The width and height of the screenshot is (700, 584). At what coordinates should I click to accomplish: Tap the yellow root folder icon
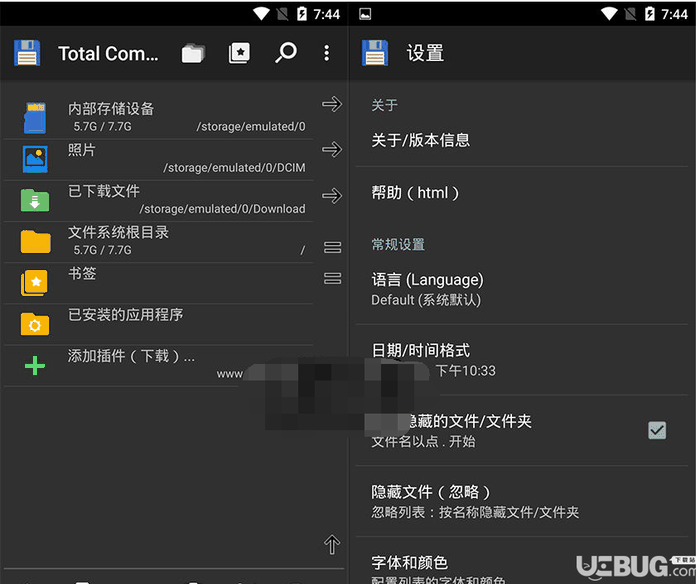coord(35,241)
